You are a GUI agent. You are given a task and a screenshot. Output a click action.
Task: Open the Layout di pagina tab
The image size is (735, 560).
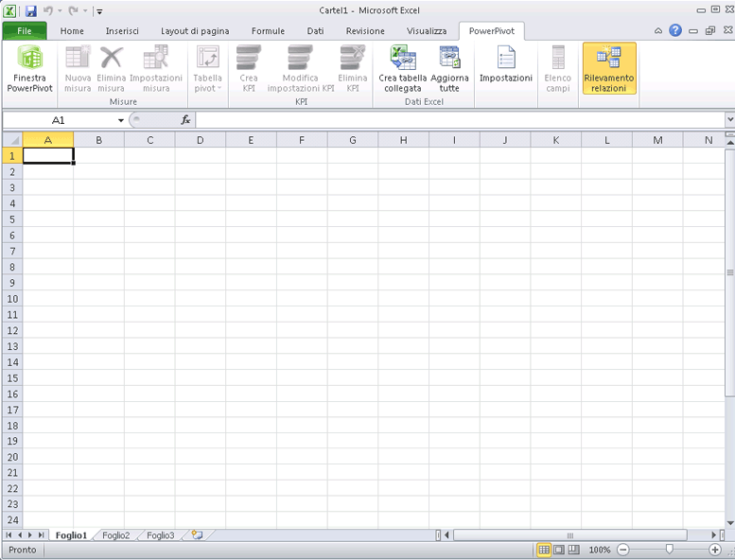click(x=195, y=31)
